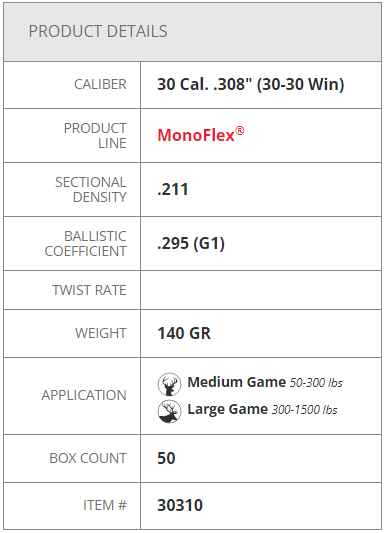
Task: Click the BALLISTIC COEFFICIENT label
Action: (x=85, y=244)
